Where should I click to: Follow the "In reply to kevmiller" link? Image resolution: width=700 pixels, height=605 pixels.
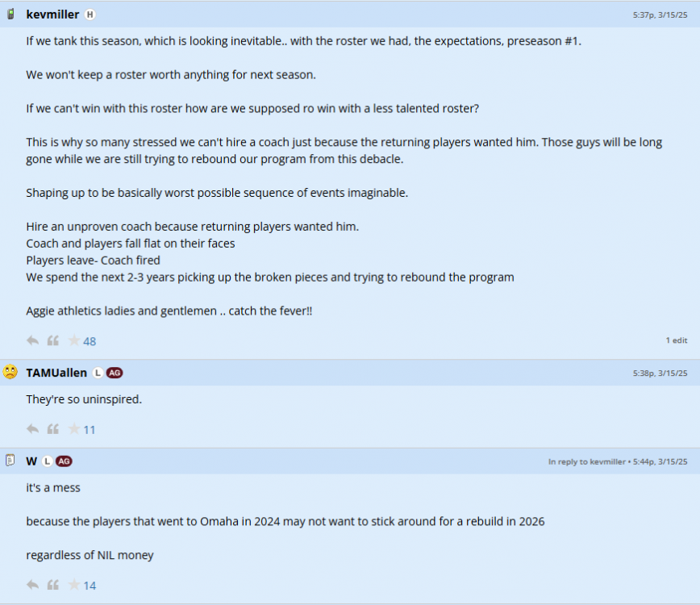pos(586,462)
